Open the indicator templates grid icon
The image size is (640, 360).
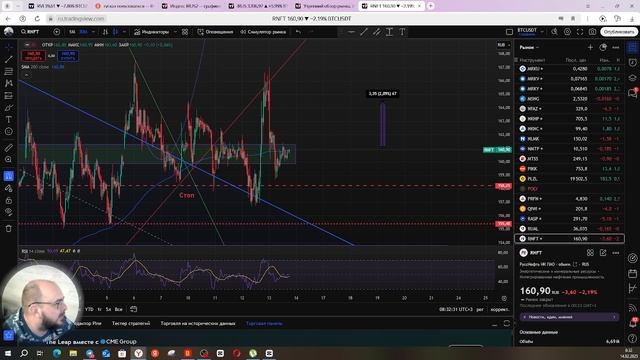pyautogui.click(x=185, y=32)
